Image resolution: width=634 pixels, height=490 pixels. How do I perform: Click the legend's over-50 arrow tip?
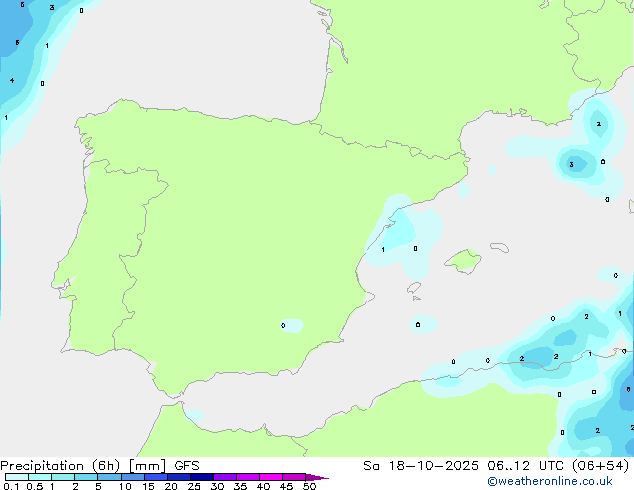(317, 477)
